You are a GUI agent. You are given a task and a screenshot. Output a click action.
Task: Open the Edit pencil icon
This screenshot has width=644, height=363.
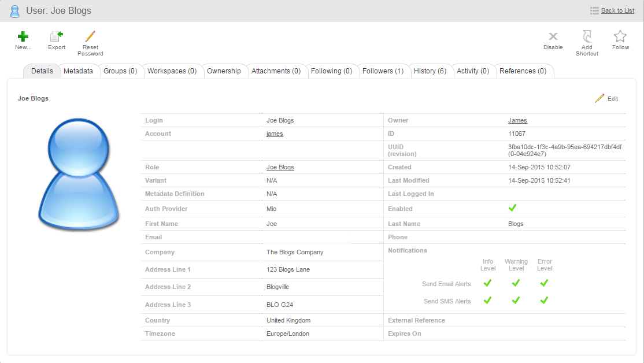tap(599, 98)
